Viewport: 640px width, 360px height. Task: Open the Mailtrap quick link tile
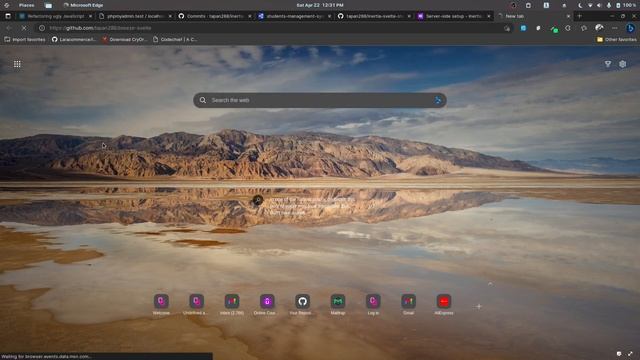click(x=338, y=304)
